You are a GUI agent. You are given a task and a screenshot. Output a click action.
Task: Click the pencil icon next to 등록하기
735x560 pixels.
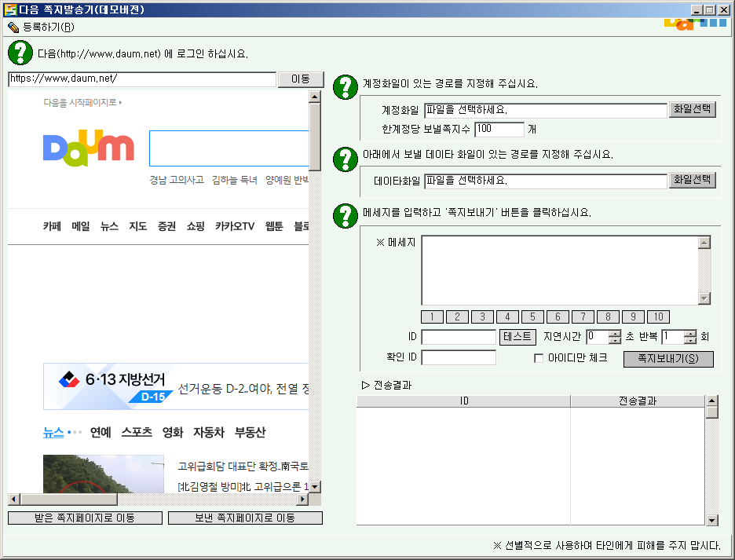coord(13,27)
